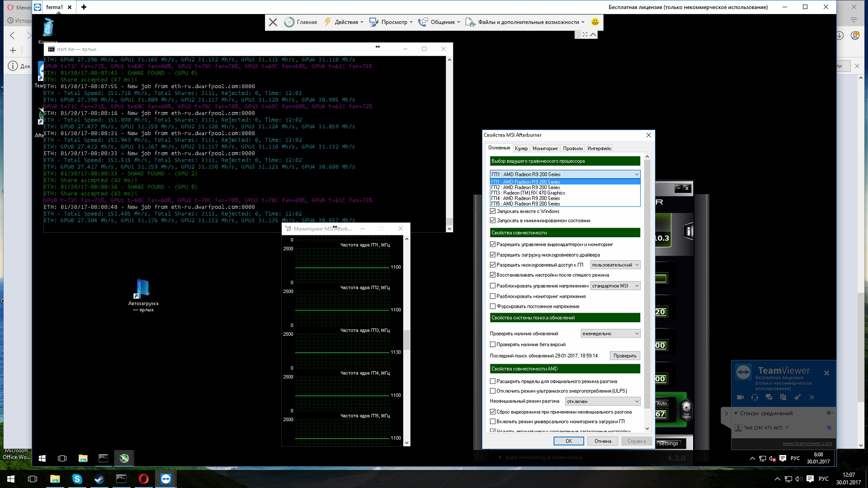Click the TeamViewer home icon in toolbar

pyautogui.click(x=289, y=22)
